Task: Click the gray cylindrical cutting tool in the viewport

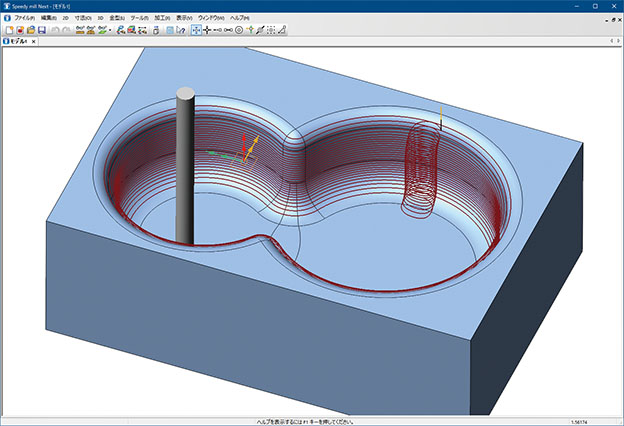Action: click(186, 165)
